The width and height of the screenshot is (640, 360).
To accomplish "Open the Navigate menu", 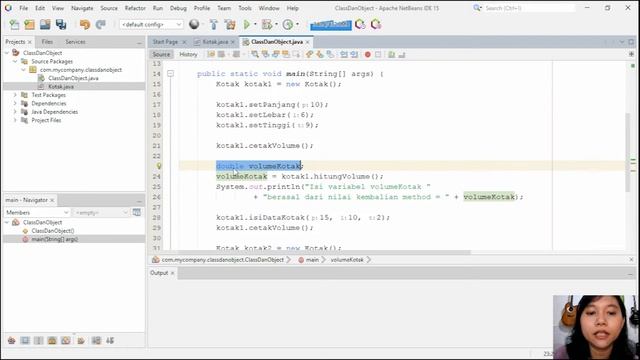I will tap(82, 8).
